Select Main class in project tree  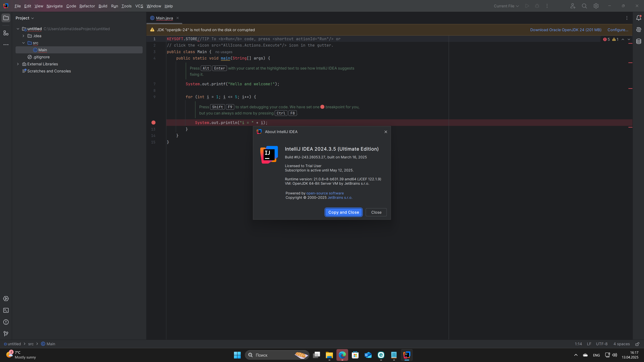[x=79, y=50]
